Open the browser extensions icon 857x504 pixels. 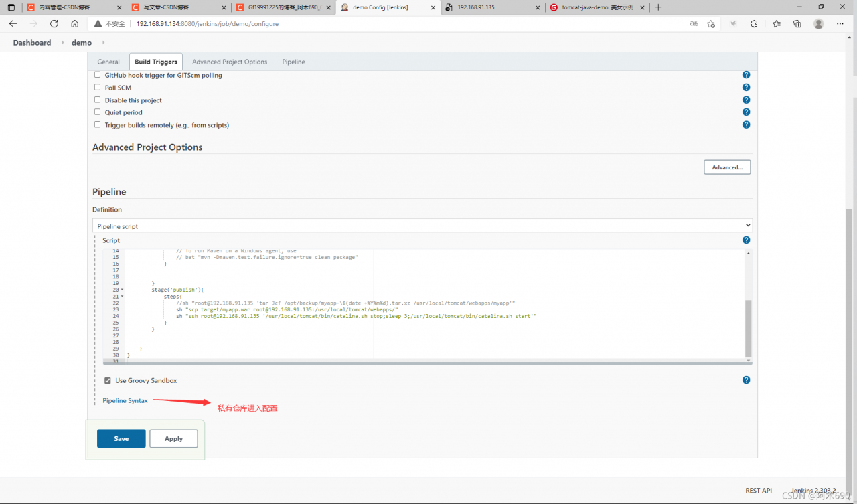[x=754, y=23]
